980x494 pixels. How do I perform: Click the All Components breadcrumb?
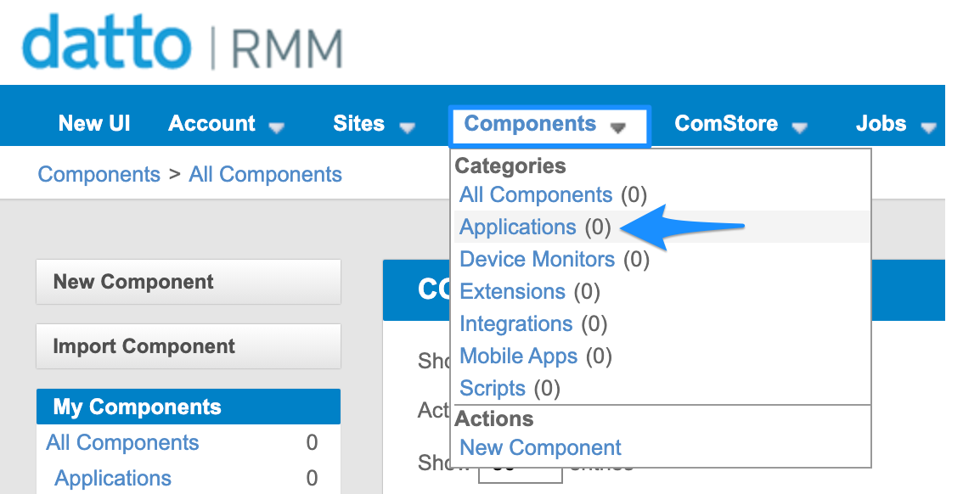click(265, 174)
